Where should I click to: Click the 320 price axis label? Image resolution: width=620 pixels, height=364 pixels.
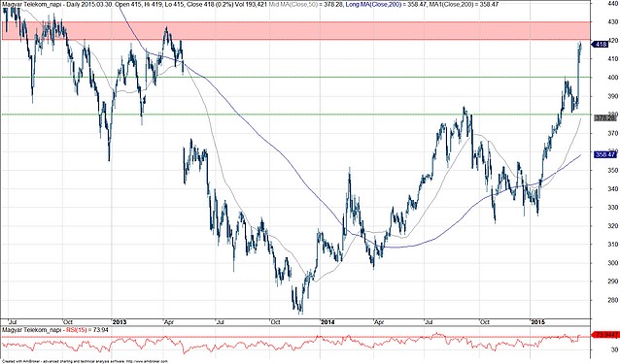(x=612, y=226)
